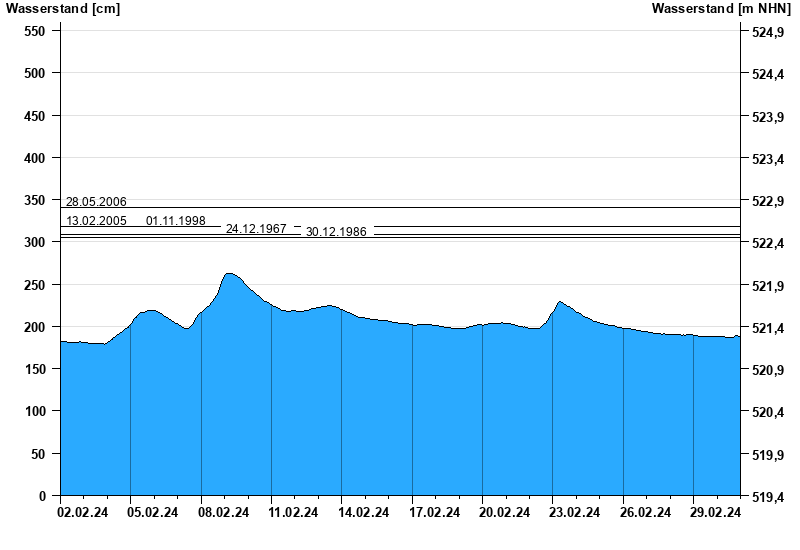The height and width of the screenshot is (550, 800).
Task: Click the 24.12.1967 reference label
Action: pyautogui.click(x=256, y=229)
